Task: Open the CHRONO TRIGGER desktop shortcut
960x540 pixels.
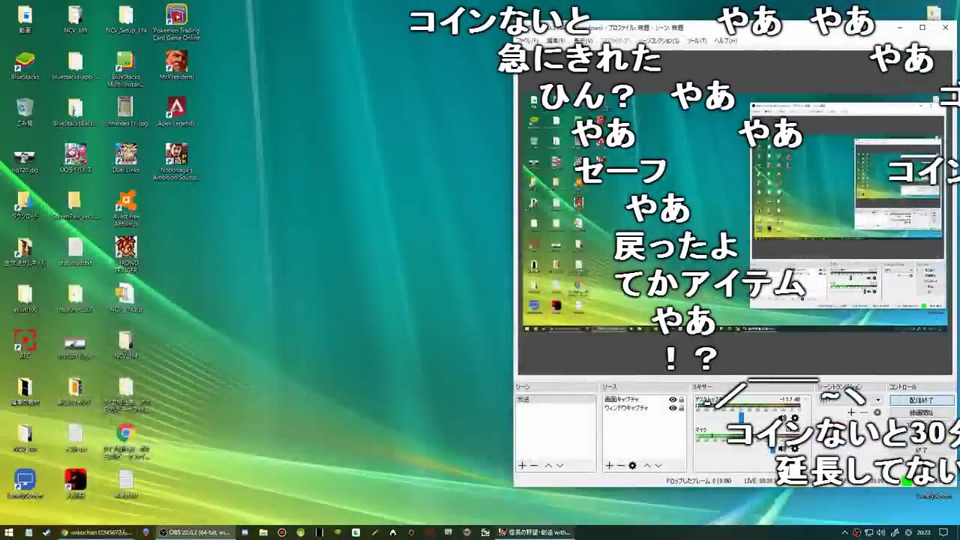Action: pyautogui.click(x=126, y=254)
